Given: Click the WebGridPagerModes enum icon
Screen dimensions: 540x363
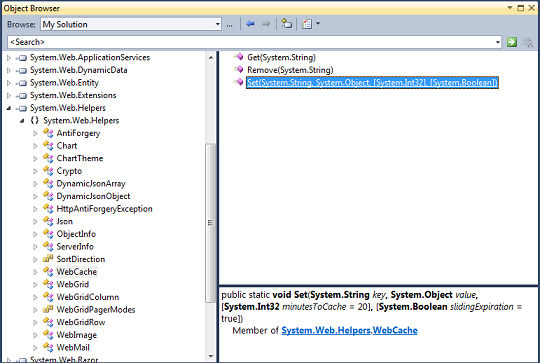Looking at the screenshot, I should click(x=48, y=309).
